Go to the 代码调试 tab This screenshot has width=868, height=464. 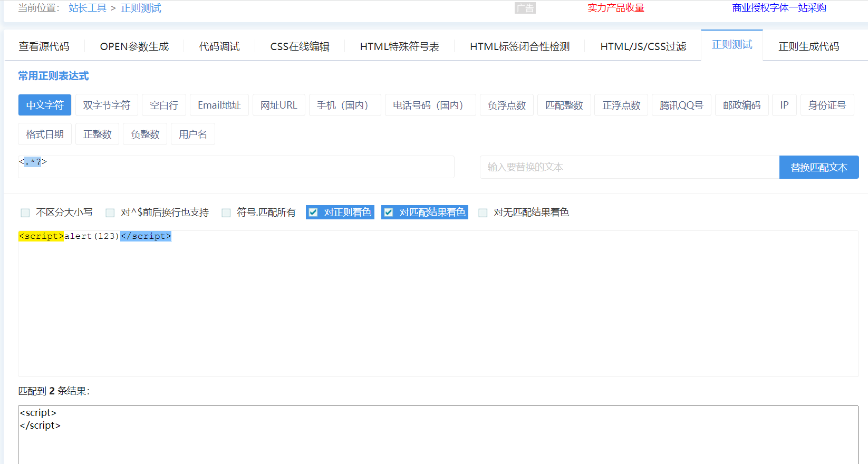(x=219, y=46)
